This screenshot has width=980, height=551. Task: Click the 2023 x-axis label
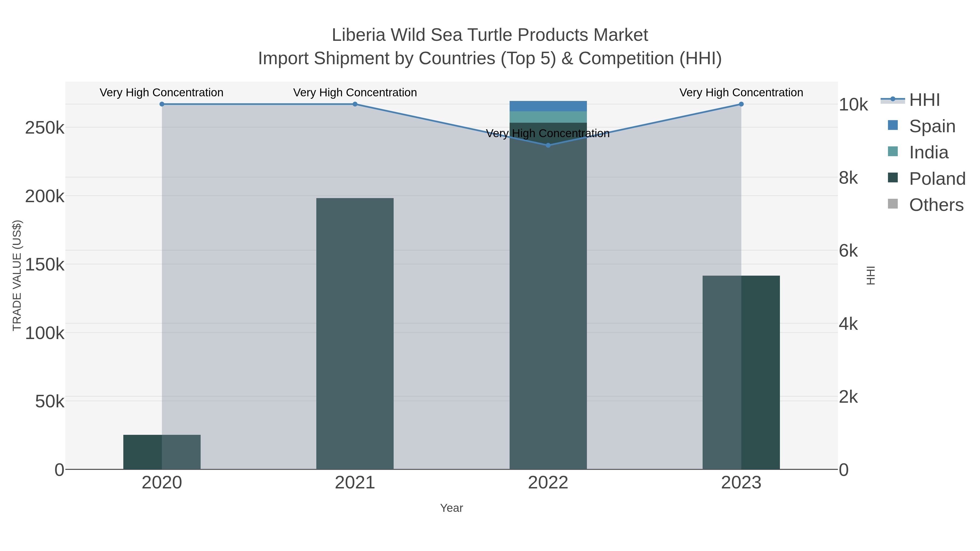741,483
